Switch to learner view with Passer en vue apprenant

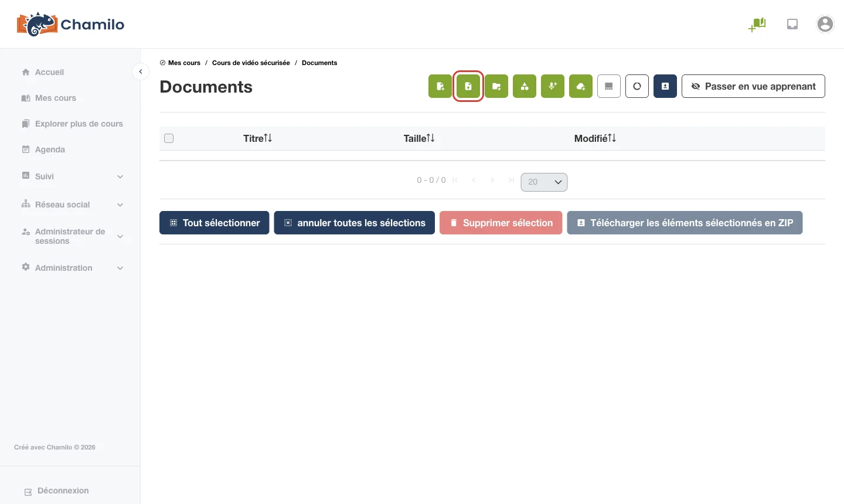click(x=753, y=86)
